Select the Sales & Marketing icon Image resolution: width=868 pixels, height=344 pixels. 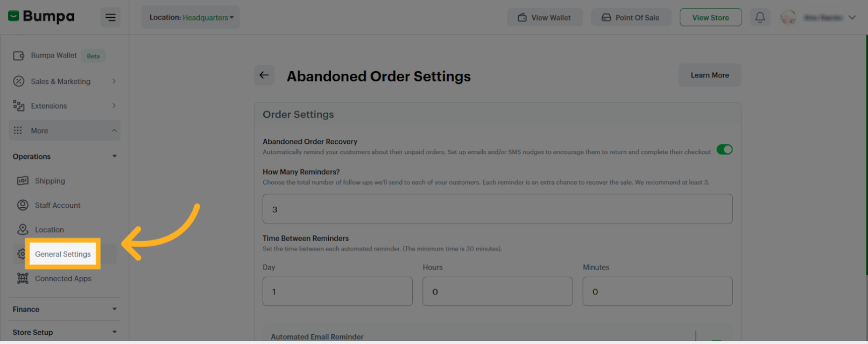tap(18, 81)
